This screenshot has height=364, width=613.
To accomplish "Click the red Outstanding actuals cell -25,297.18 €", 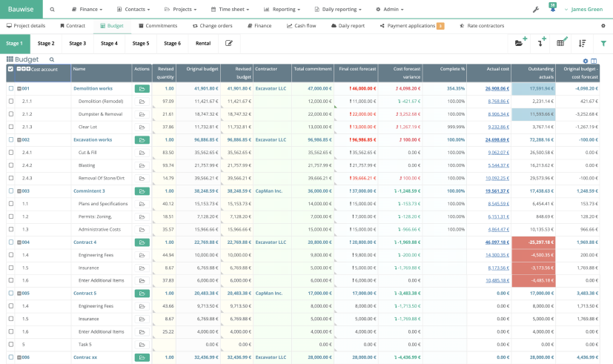I will click(533, 242).
